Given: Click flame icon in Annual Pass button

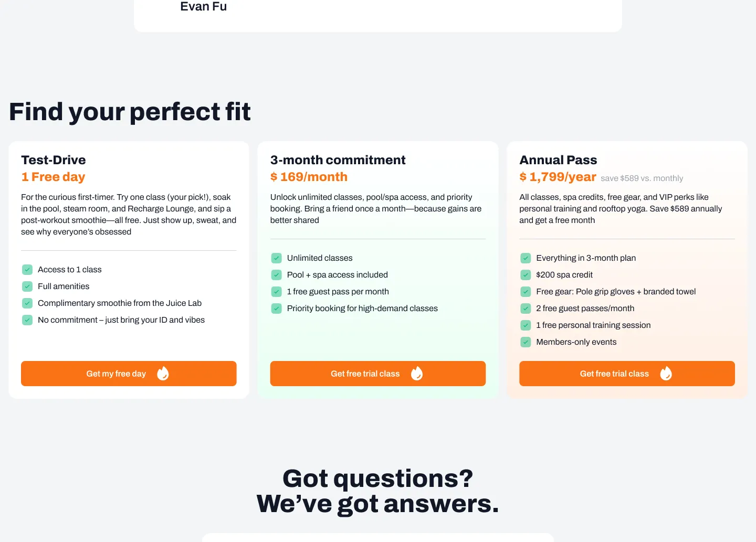Looking at the screenshot, I should point(666,373).
